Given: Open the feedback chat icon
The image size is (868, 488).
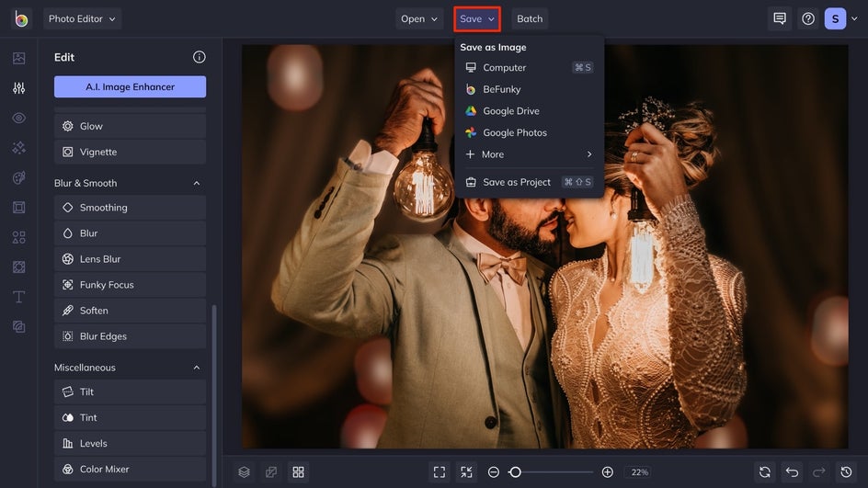Looking at the screenshot, I should pyautogui.click(x=780, y=18).
